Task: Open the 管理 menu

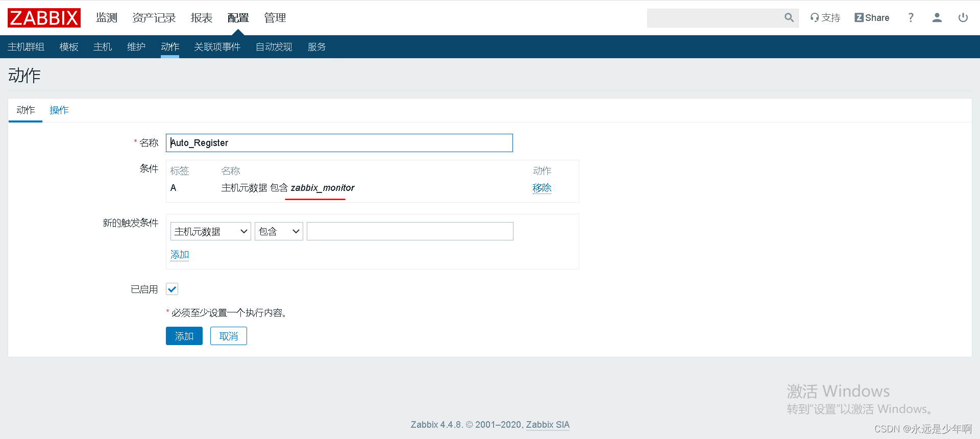Action: 275,18
